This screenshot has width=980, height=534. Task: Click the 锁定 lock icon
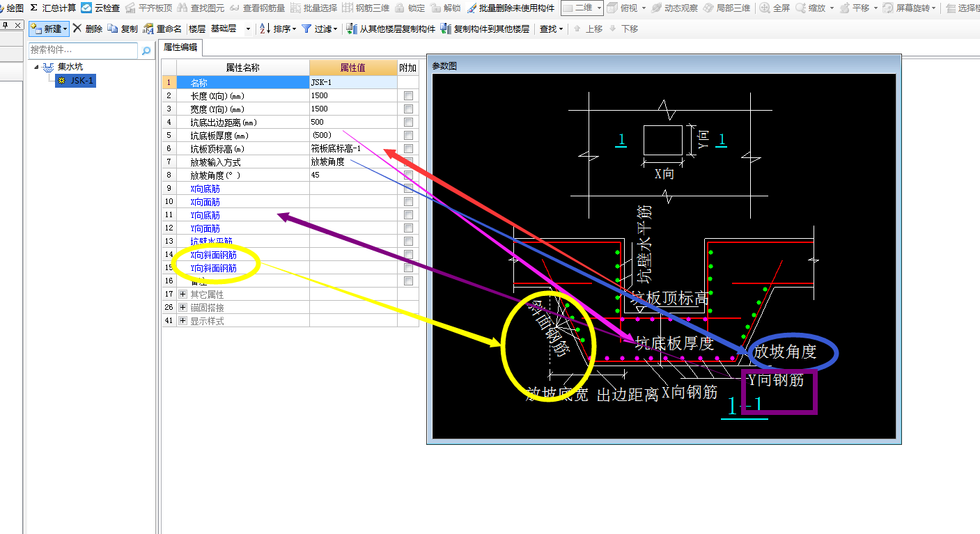click(x=400, y=8)
